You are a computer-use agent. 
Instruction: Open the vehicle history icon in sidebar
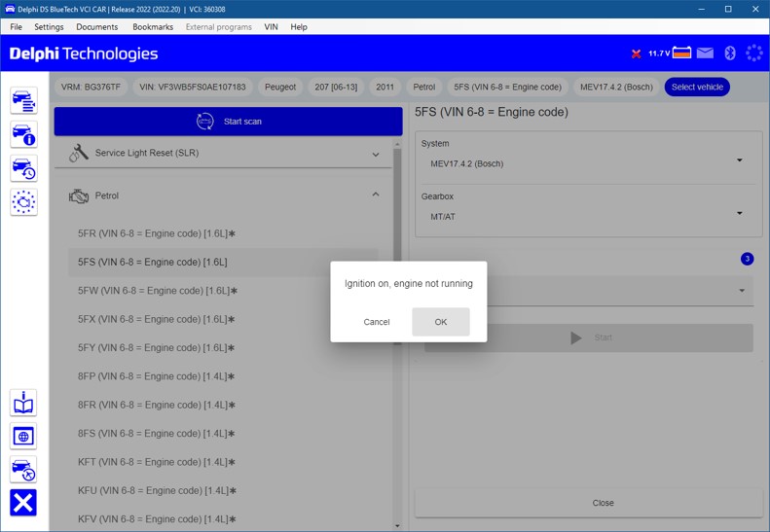[x=23, y=168]
